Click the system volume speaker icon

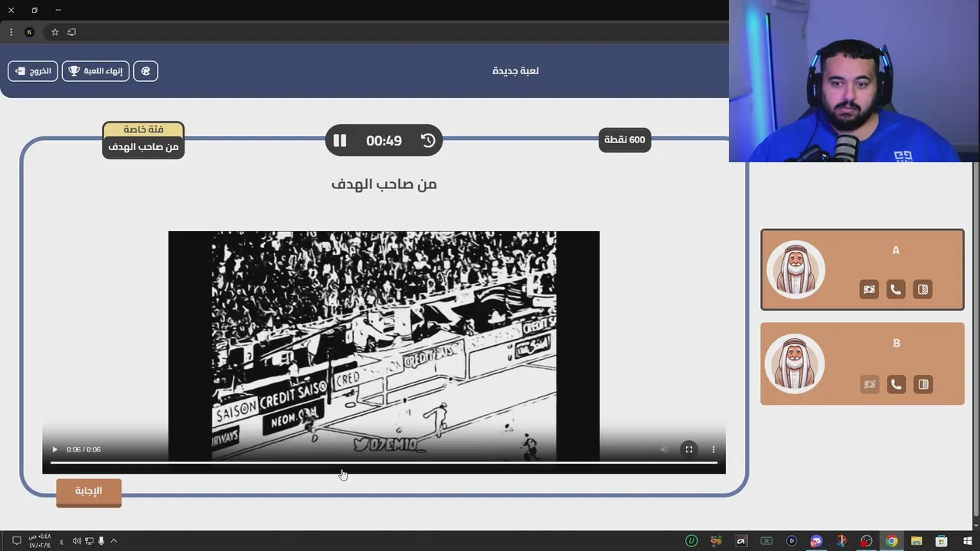77,541
